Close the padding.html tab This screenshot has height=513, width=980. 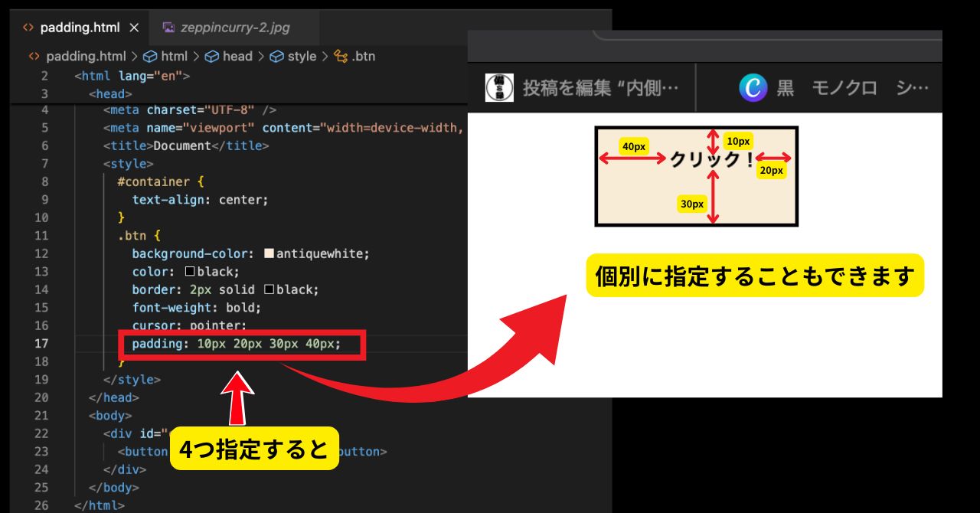pos(134,28)
